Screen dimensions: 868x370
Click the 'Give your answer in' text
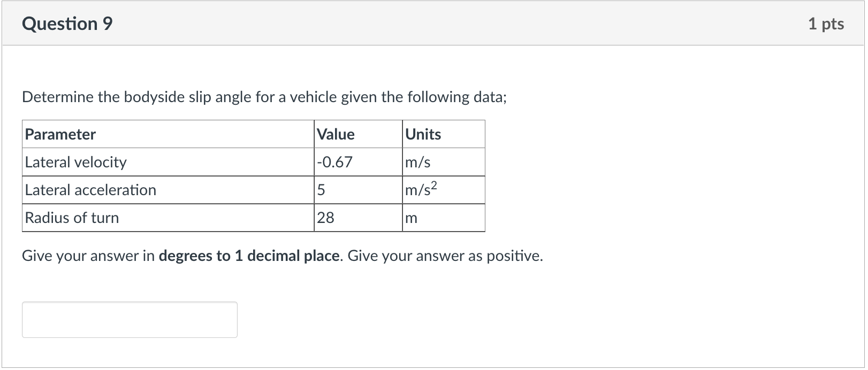(88, 256)
